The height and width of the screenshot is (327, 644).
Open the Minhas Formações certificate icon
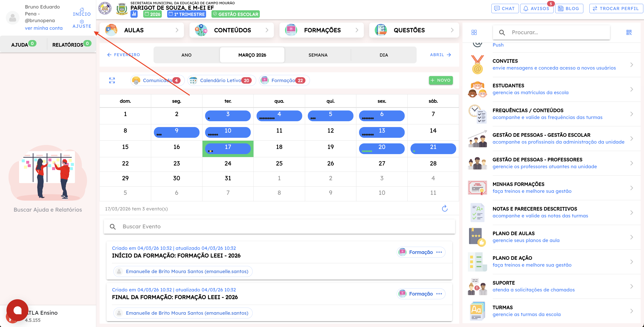click(x=477, y=188)
